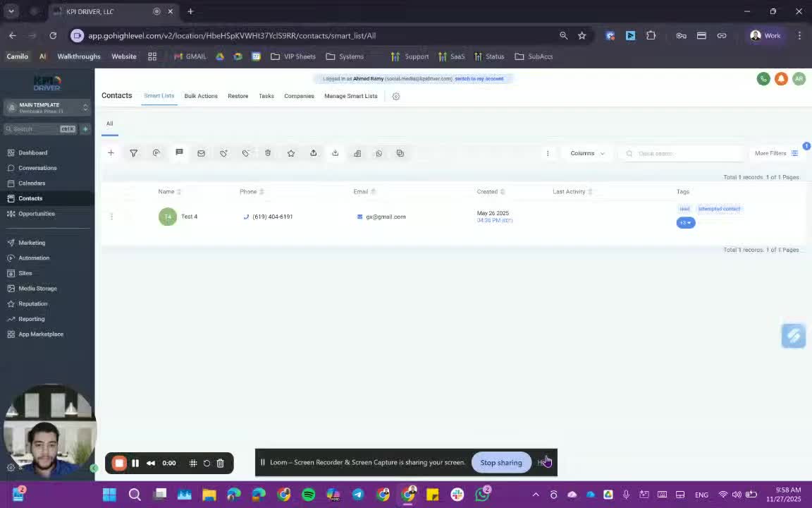Open the row actions menu for Test 4
This screenshot has height=508, width=812.
[x=111, y=216]
